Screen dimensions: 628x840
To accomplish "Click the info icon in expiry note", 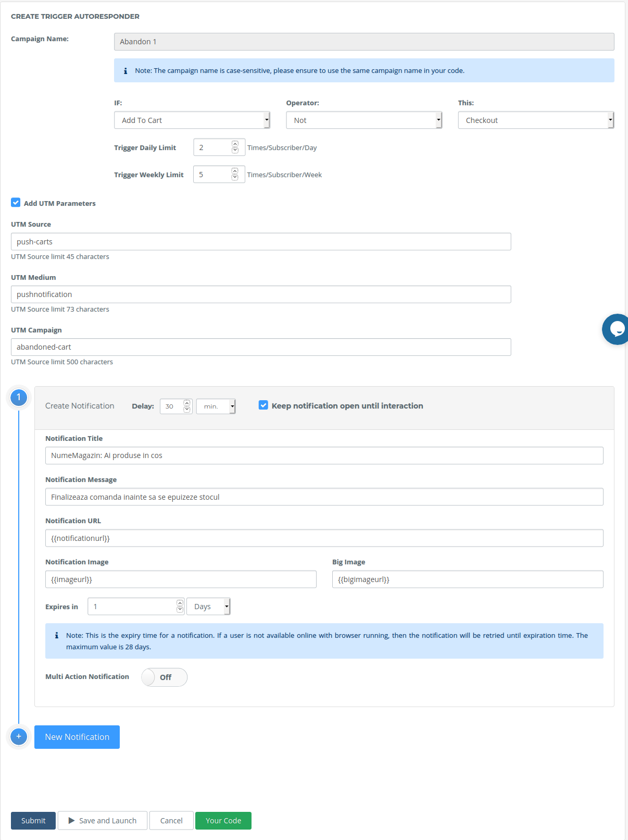I will pyautogui.click(x=57, y=635).
